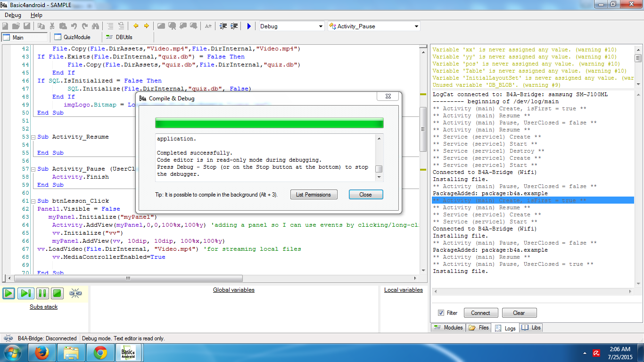Click the Clear logs button
644x362 pixels.
pyautogui.click(x=519, y=313)
